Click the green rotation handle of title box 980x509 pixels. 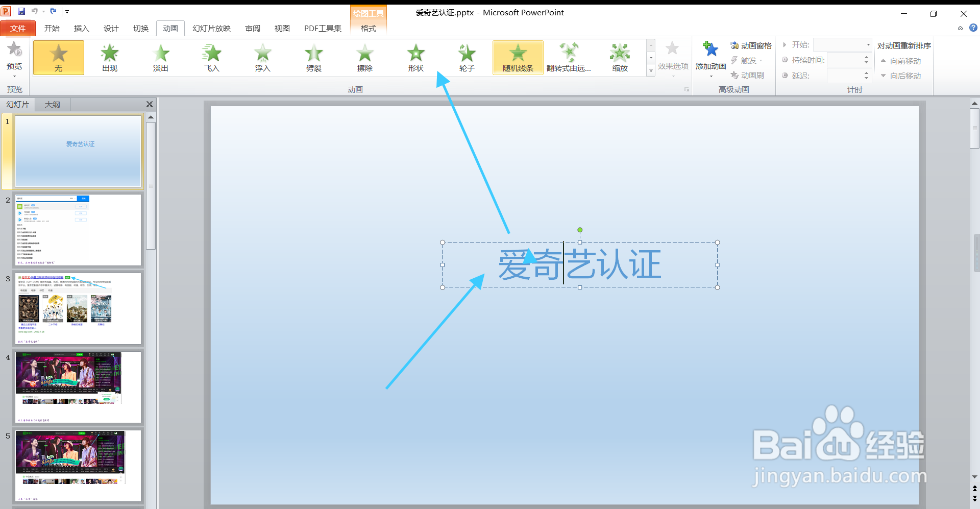[x=580, y=230]
